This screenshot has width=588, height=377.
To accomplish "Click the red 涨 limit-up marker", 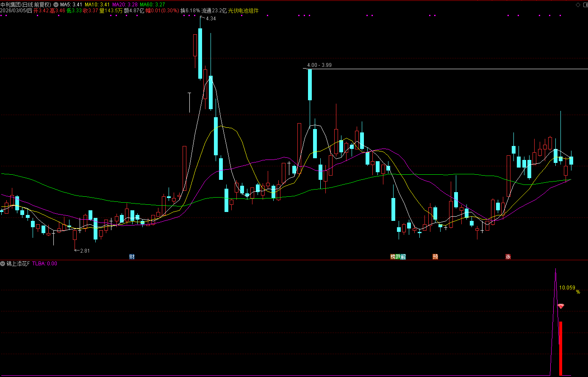I will pyautogui.click(x=508, y=256).
